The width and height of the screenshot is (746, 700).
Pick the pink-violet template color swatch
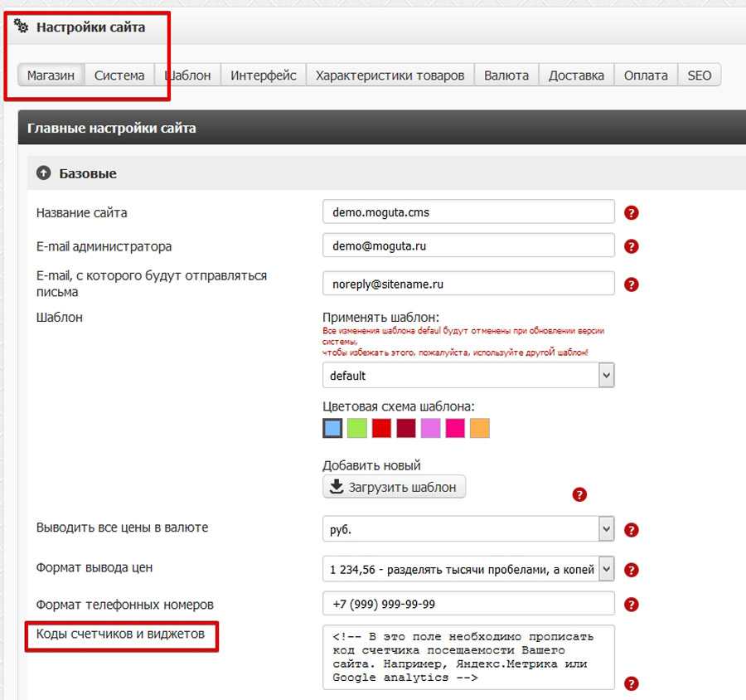pyautogui.click(x=430, y=428)
